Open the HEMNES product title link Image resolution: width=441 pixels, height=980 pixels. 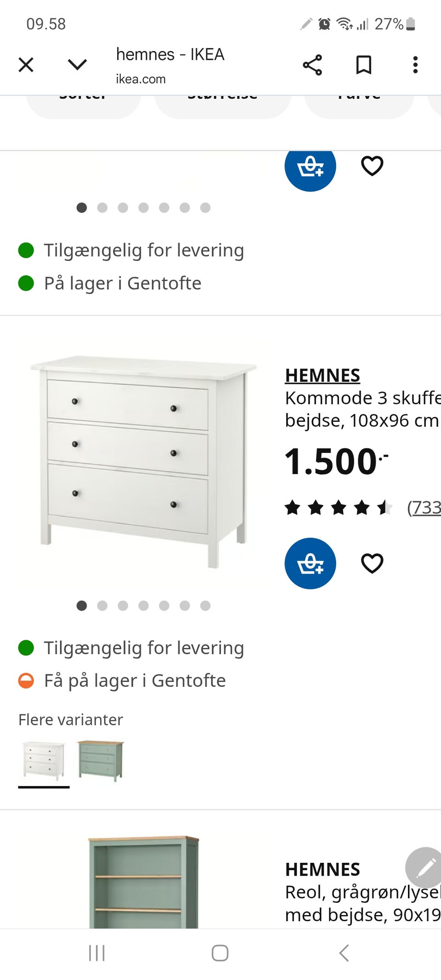323,375
